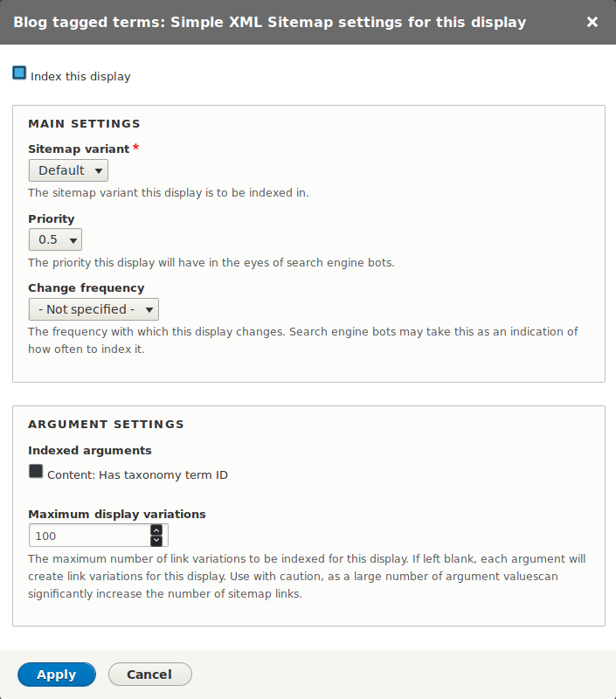The width and height of the screenshot is (616, 699).
Task: Click the red required asterisk near Sitemap variant
Action: click(x=135, y=148)
